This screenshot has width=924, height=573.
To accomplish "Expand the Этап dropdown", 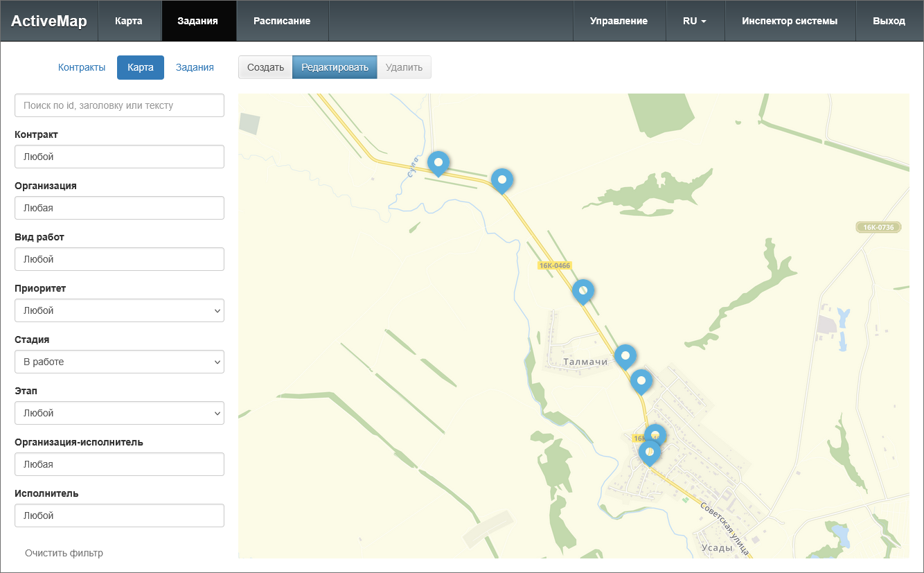I will coord(119,413).
